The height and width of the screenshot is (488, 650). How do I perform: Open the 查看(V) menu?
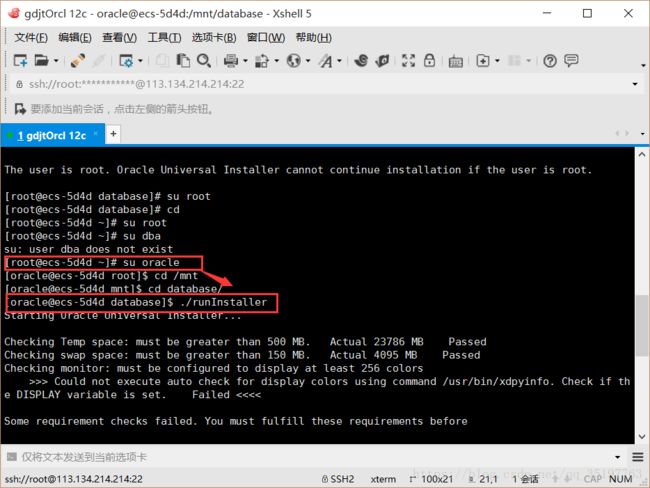(x=119, y=38)
